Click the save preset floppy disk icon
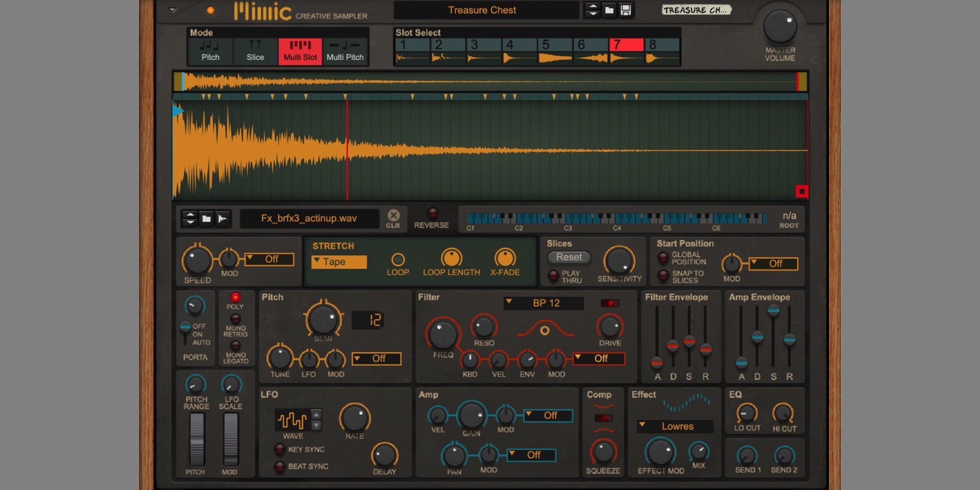Image resolution: width=980 pixels, height=490 pixels. click(626, 10)
